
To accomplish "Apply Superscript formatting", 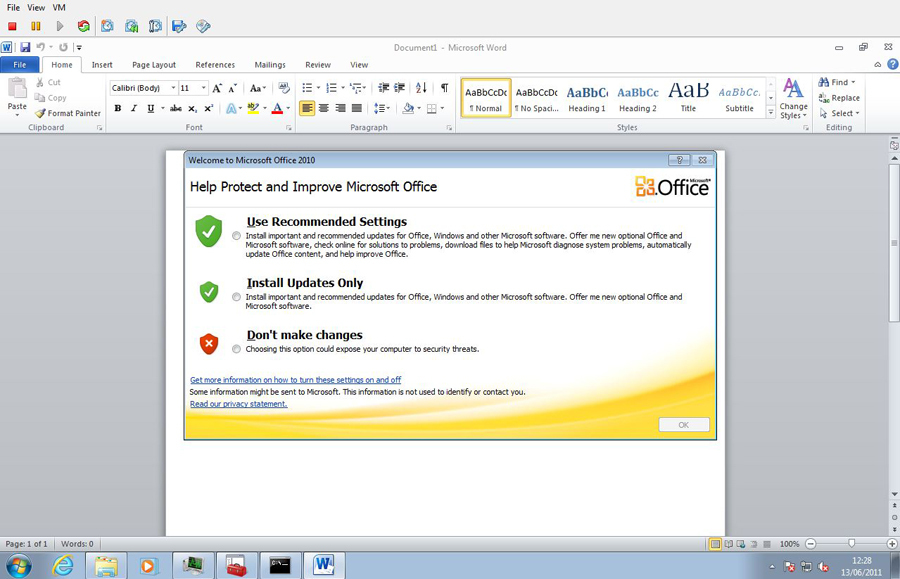I will [x=209, y=108].
